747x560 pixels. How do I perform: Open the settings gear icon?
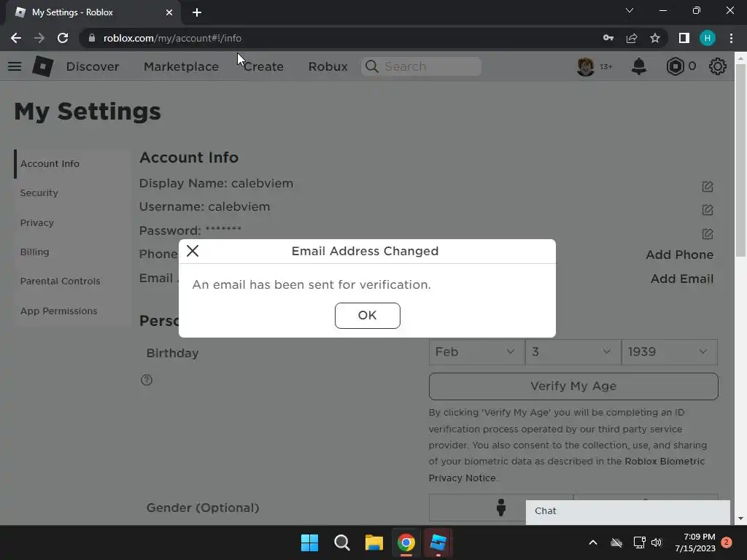pyautogui.click(x=718, y=66)
